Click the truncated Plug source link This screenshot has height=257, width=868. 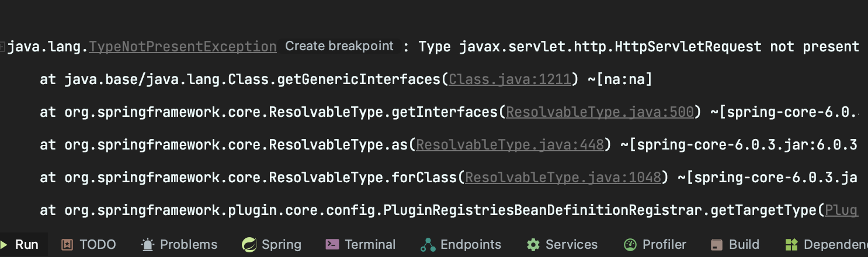pyautogui.click(x=841, y=210)
